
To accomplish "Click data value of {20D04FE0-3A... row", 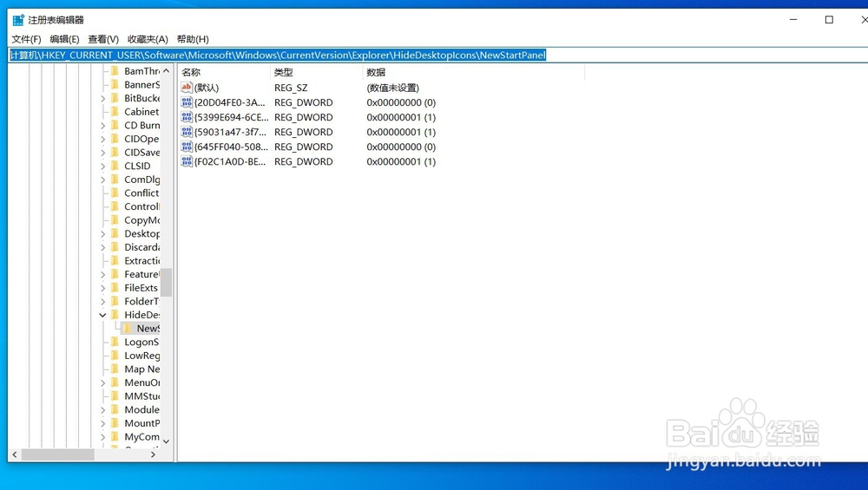I will (401, 102).
